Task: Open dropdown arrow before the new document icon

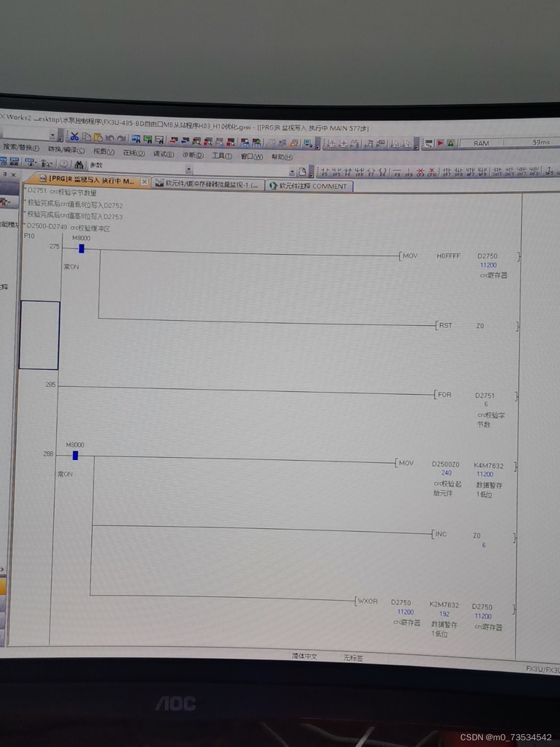Action: click(x=291, y=172)
